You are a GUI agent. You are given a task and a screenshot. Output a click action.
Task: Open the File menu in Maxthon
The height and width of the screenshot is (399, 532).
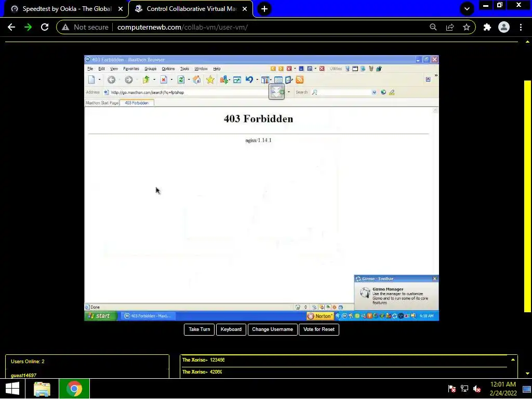tap(90, 69)
